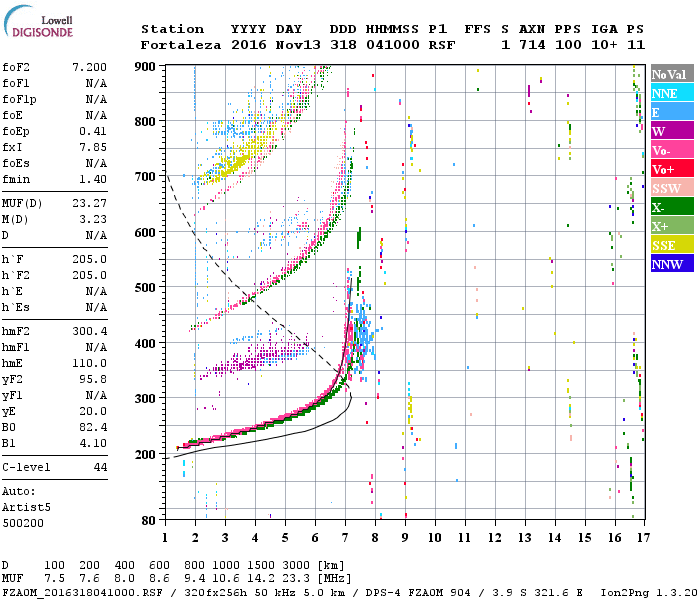700x600 pixels.
Task: Click the time value 041000
Action: click(x=393, y=45)
